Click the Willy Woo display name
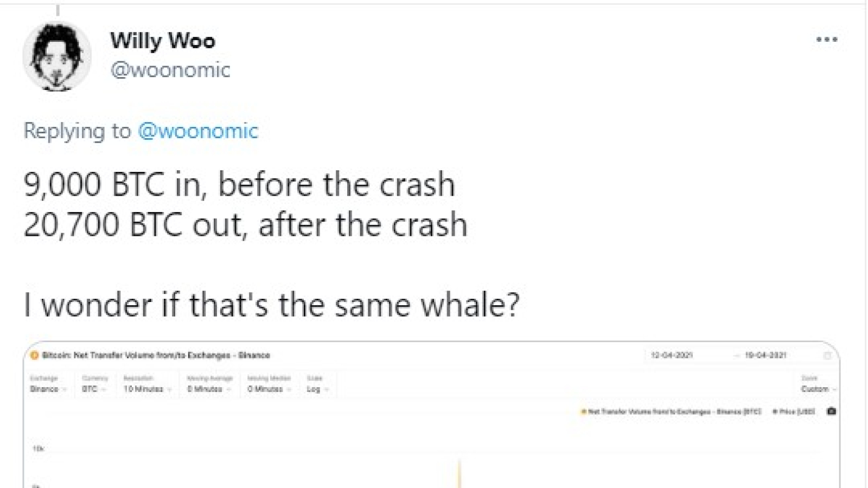Image resolution: width=868 pixels, height=488 pixels. pyautogui.click(x=163, y=41)
